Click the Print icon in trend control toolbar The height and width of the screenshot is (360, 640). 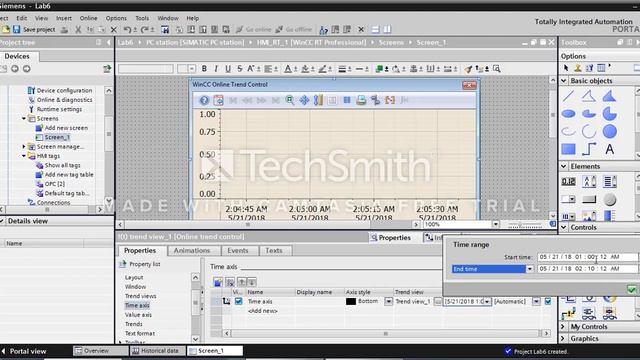(x=361, y=100)
